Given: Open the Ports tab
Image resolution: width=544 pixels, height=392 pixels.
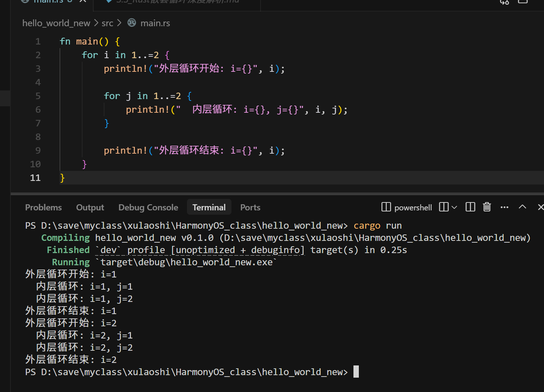Looking at the screenshot, I should click(x=250, y=207).
